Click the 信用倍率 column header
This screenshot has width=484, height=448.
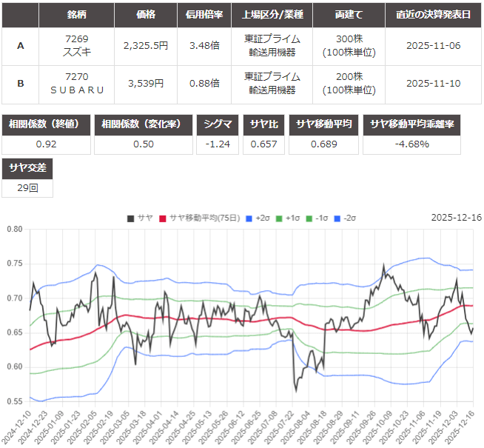204,15
